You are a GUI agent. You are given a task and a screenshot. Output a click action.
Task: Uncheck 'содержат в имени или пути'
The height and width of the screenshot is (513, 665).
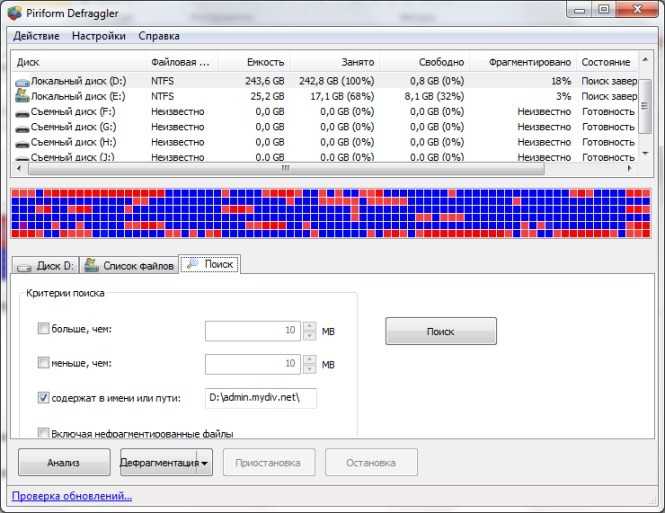click(43, 397)
